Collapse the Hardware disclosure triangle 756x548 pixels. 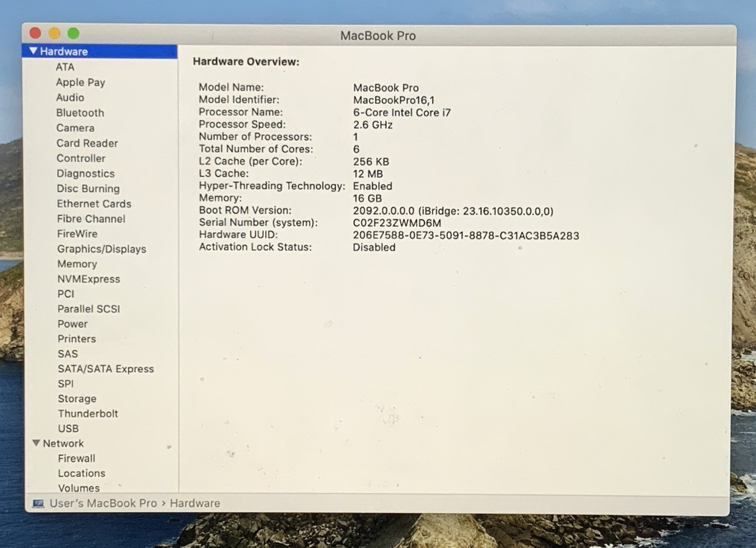34,51
